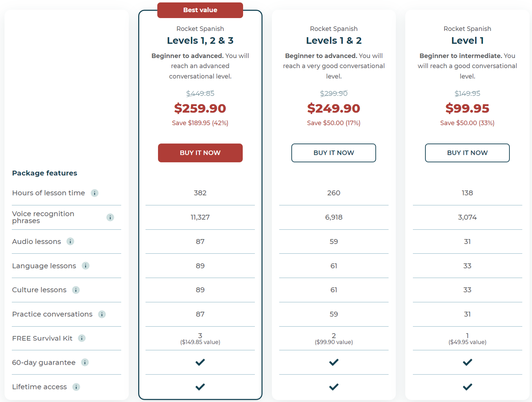This screenshot has height=402, width=532.
Task: Click Buy It Now for Levels 1, 2 & 3
Action: coord(200,153)
